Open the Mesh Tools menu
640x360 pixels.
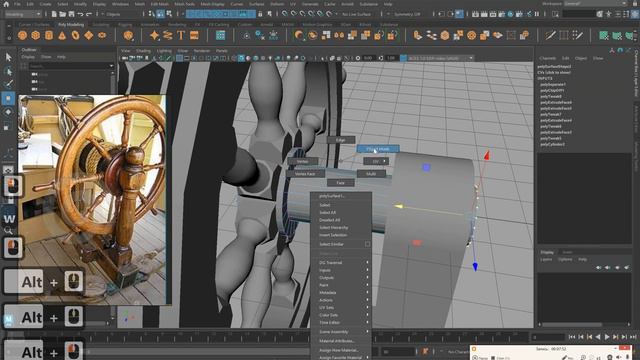pos(184,4)
